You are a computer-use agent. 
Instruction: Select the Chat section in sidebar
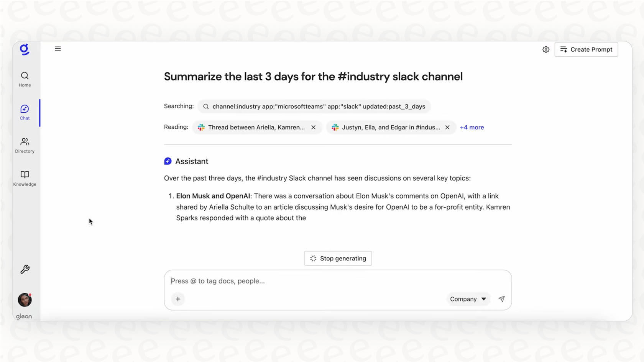coord(25,112)
